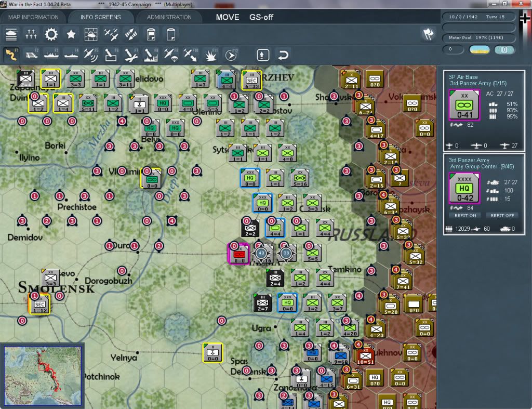Select F4 amphibious transport mode
This screenshot has width=532, height=409.
pos(71,55)
